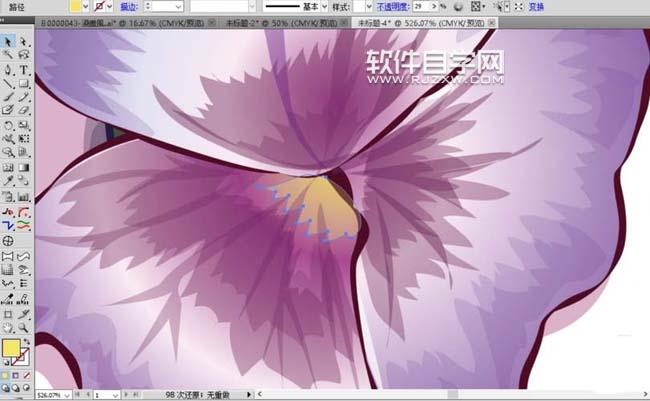Screen dimensions: 650x401
Task: Open the 变换 transform panel link
Action: pyautogui.click(x=536, y=7)
